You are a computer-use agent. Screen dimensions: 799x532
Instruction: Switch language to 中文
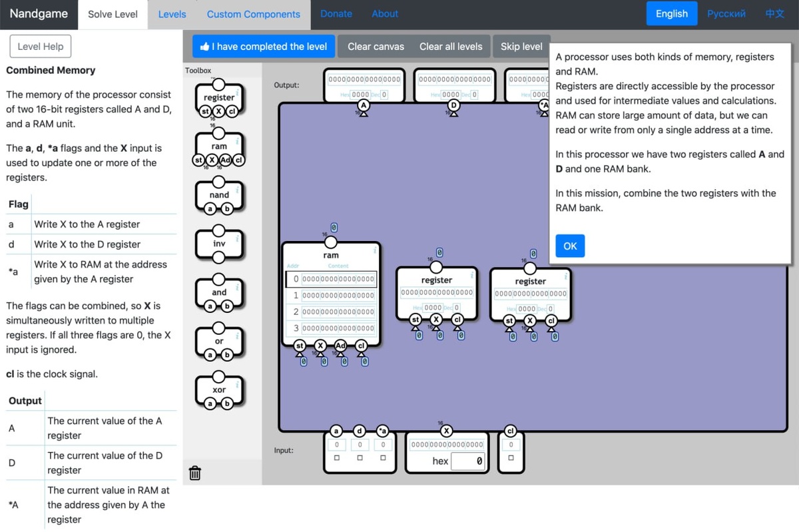(775, 13)
